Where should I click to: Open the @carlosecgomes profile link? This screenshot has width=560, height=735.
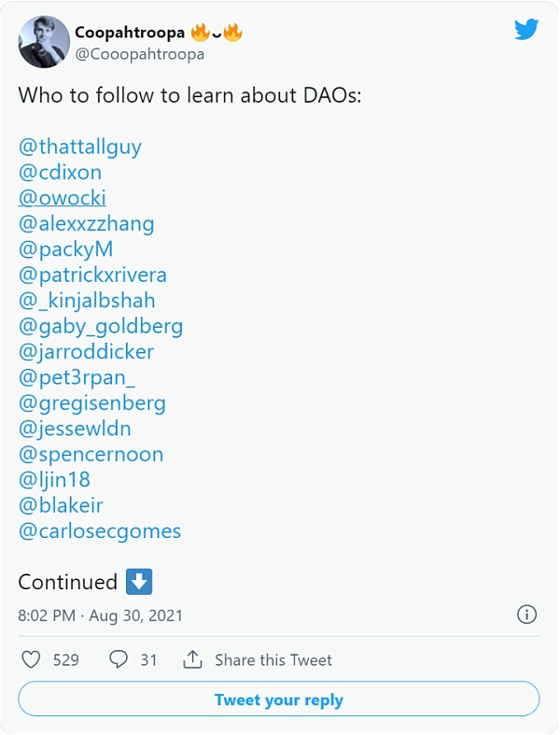point(100,531)
